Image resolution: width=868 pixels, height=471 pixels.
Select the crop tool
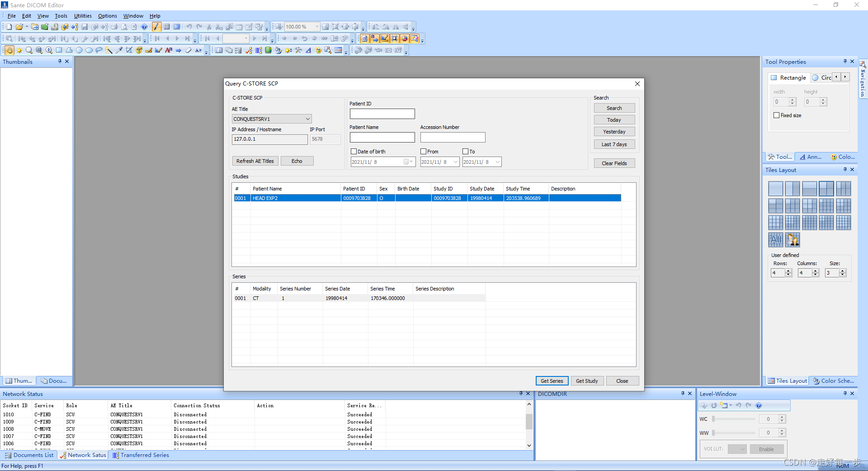point(129,50)
